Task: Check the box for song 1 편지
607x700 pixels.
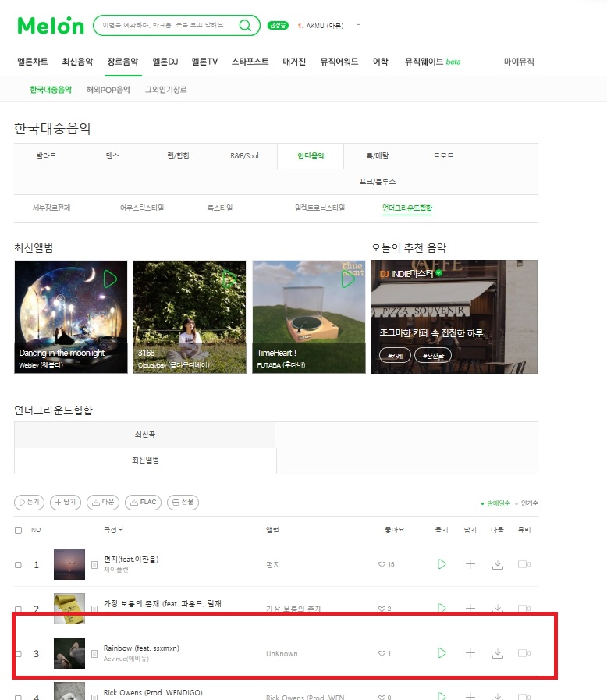Action: coord(18,565)
